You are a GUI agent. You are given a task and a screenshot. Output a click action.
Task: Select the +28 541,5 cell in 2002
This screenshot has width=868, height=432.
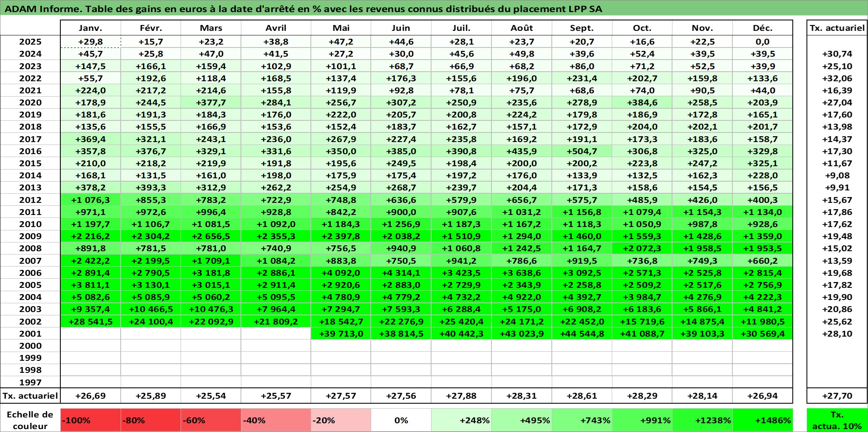pos(90,322)
